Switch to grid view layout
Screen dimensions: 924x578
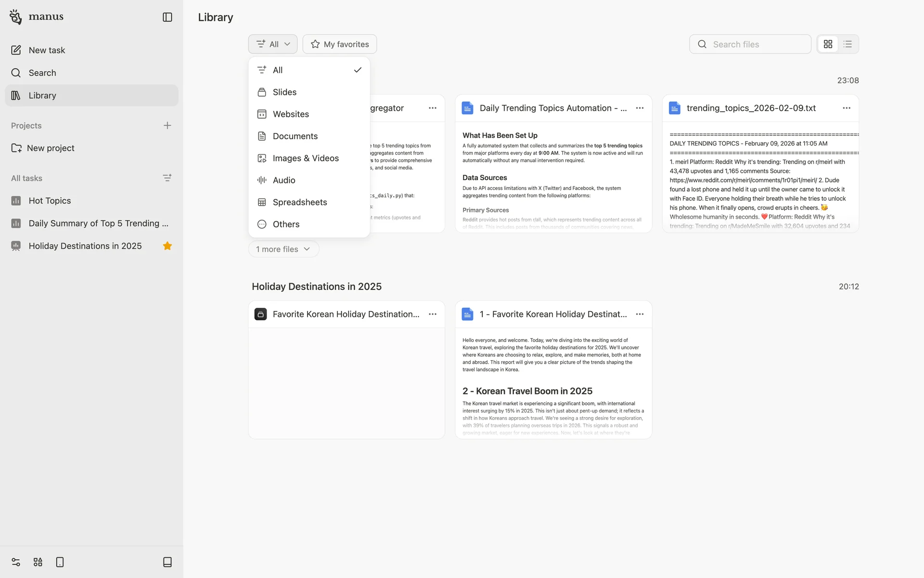click(x=828, y=44)
